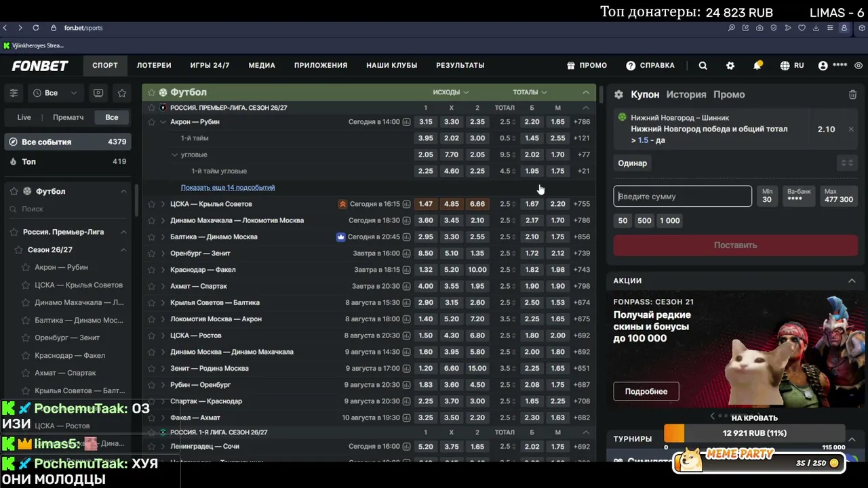Switch to the История coupon tab

[x=686, y=95]
